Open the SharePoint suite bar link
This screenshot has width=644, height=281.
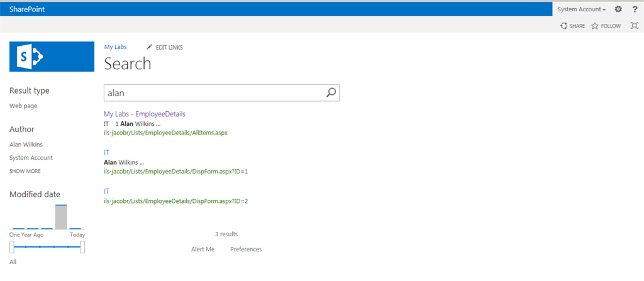coord(27,9)
